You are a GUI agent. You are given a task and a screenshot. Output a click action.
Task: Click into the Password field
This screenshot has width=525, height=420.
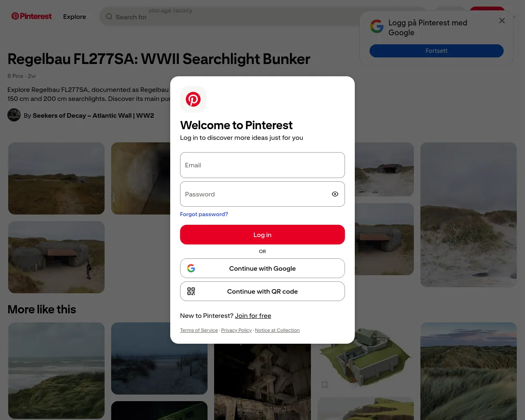tap(262, 194)
